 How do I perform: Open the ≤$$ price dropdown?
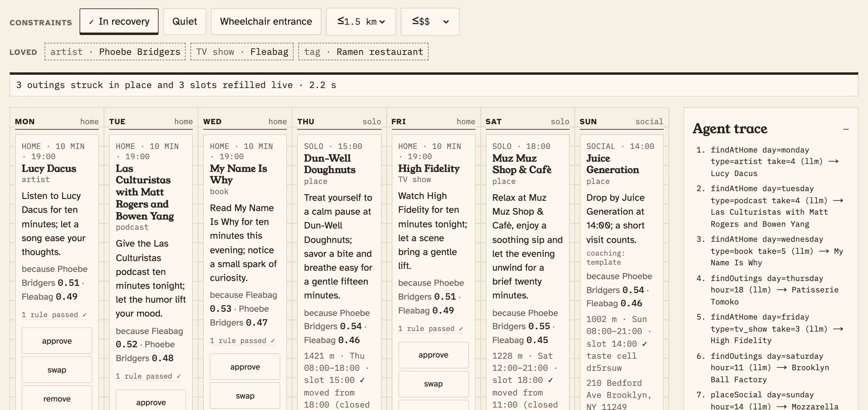[x=430, y=22]
